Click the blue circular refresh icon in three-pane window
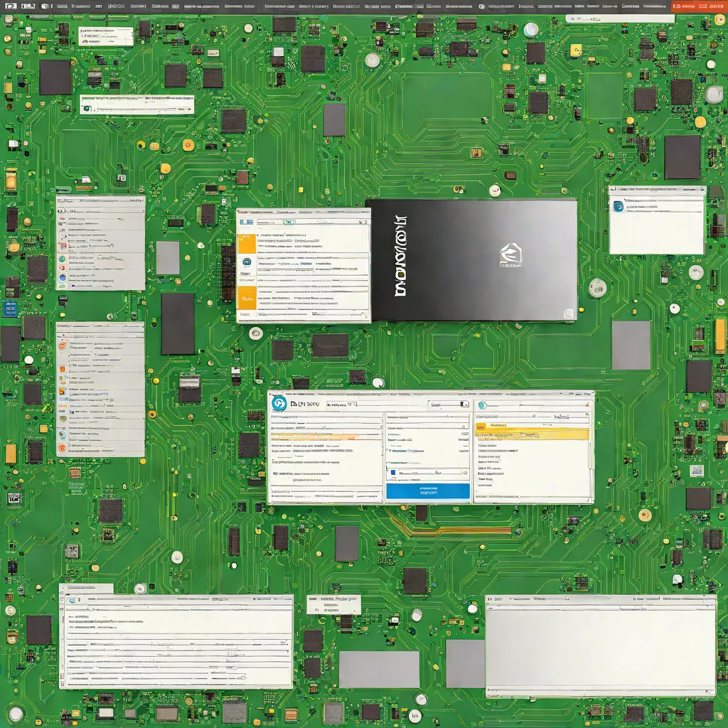The height and width of the screenshot is (728, 728). pyautogui.click(x=279, y=403)
